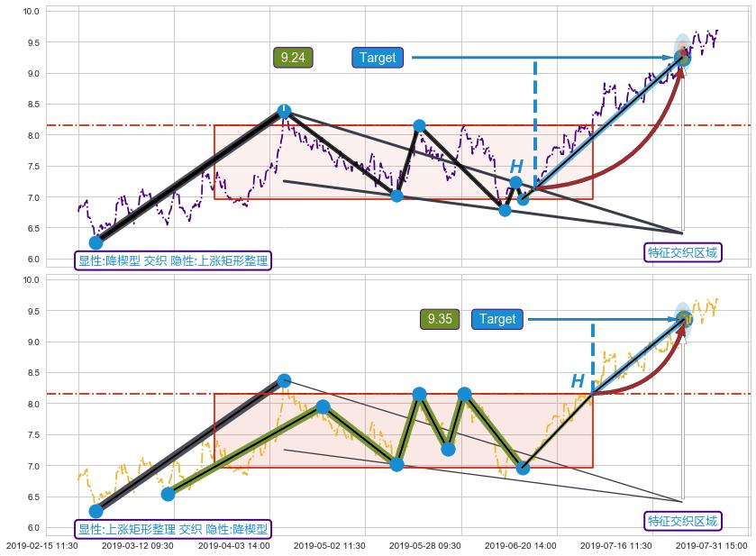Screen dimensions: 756x556
Task: Click the green 9.35 price label
Action: [440, 319]
